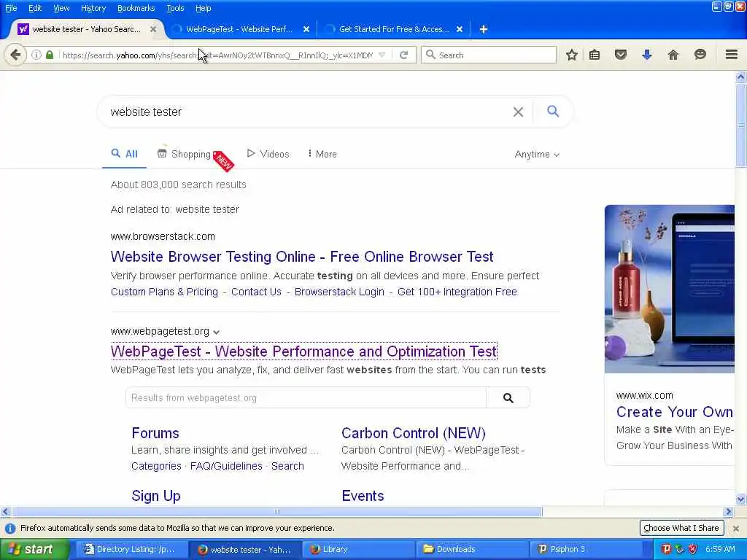Open the Categories link under Forums

coord(156,466)
